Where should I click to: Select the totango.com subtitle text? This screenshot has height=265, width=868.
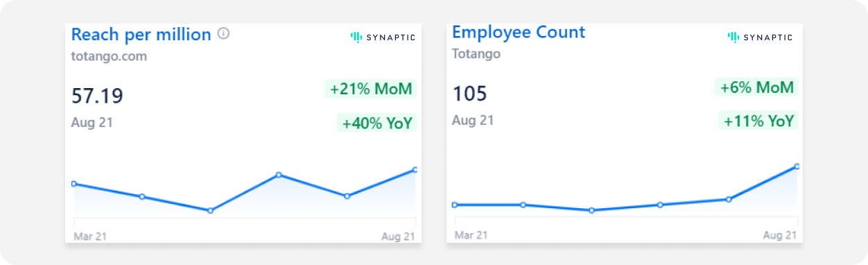[x=109, y=56]
